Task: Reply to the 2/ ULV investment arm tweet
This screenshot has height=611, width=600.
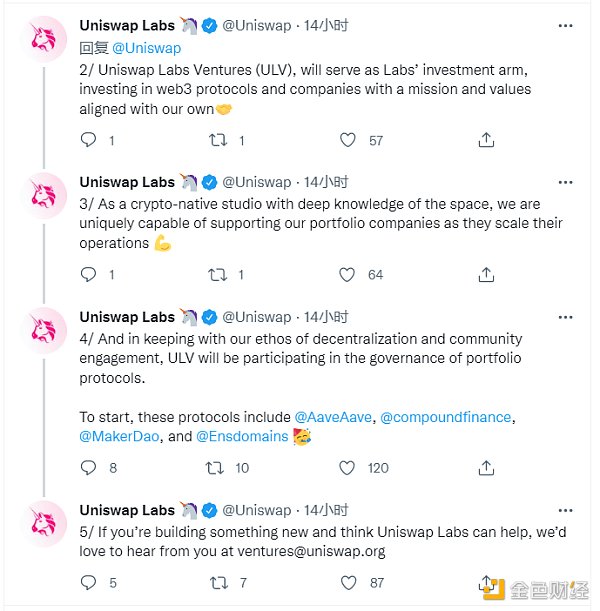Action: (x=88, y=140)
